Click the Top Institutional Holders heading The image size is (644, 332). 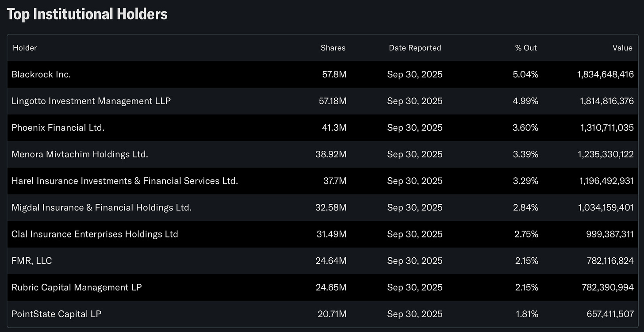(x=87, y=14)
